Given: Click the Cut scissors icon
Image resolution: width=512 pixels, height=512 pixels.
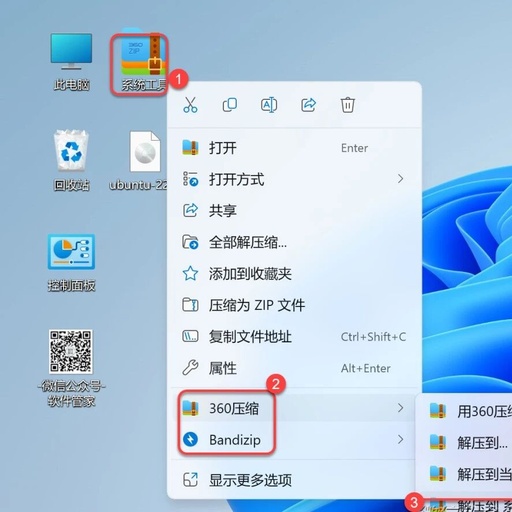Looking at the screenshot, I should pos(190,105).
